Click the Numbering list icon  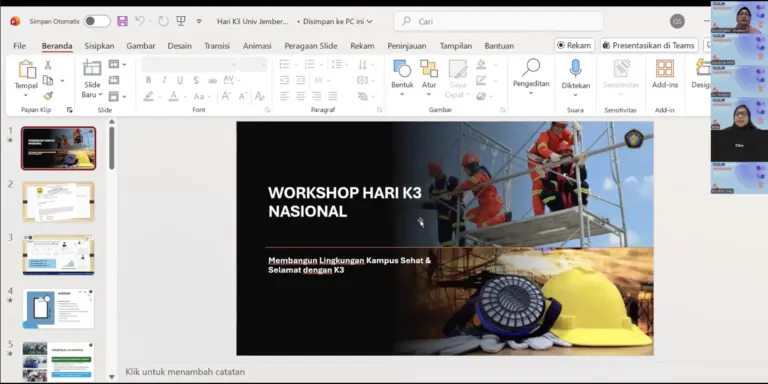(309, 64)
